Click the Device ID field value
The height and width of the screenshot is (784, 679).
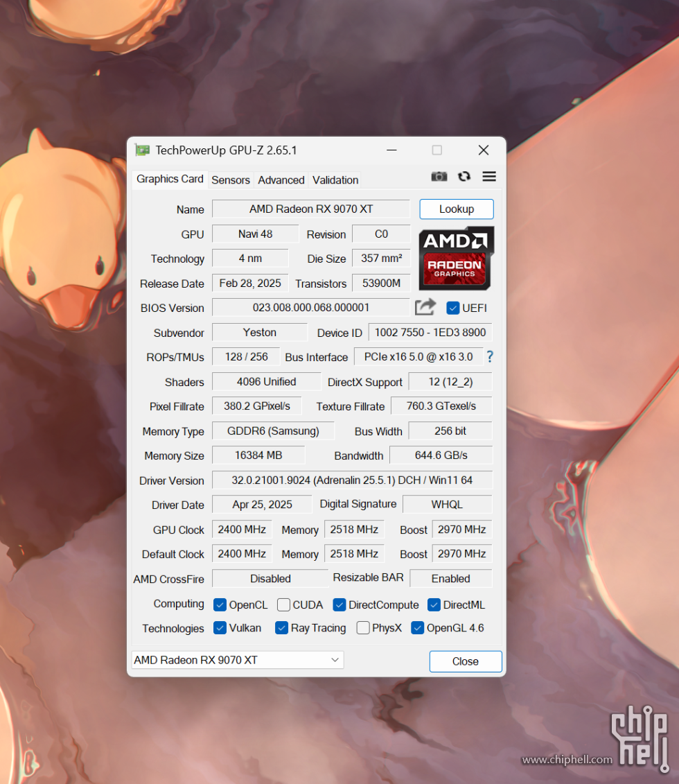(430, 333)
